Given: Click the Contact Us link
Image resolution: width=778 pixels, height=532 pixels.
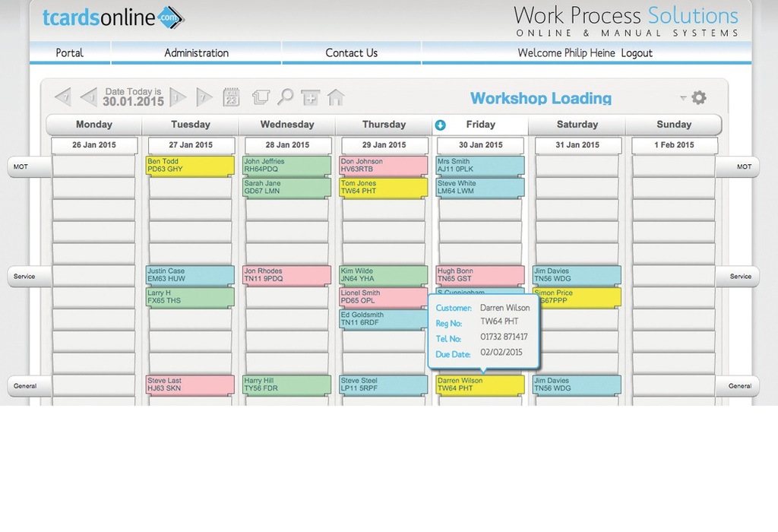Looking at the screenshot, I should click(x=351, y=53).
